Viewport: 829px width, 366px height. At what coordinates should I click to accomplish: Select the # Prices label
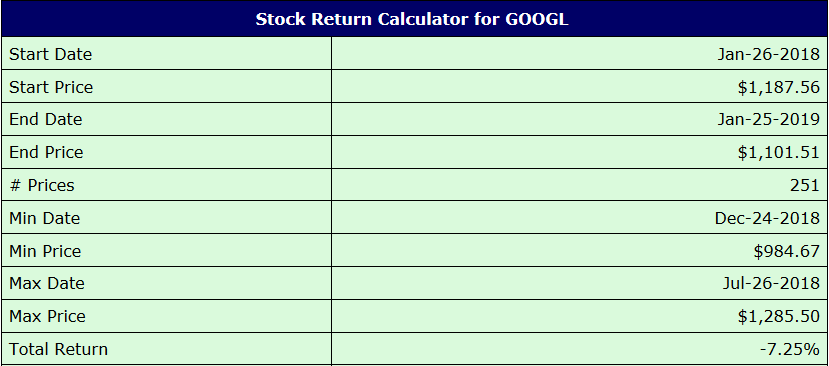click(42, 185)
